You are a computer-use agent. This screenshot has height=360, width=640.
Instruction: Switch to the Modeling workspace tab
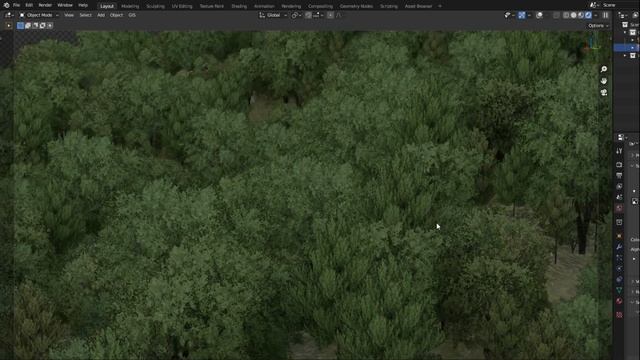[x=130, y=6]
